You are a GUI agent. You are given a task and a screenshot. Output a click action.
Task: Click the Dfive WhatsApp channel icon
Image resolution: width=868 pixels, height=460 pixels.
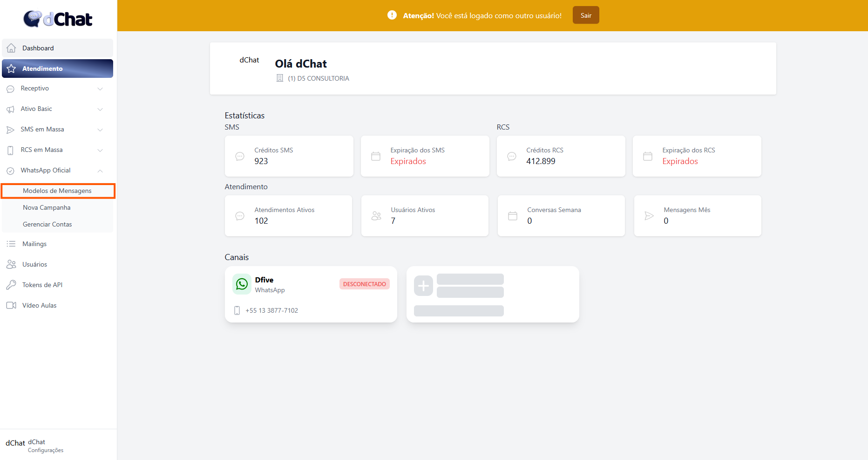[x=242, y=284]
